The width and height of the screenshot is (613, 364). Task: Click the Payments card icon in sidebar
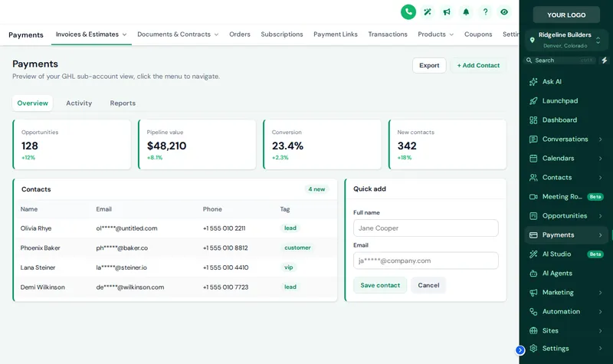533,235
